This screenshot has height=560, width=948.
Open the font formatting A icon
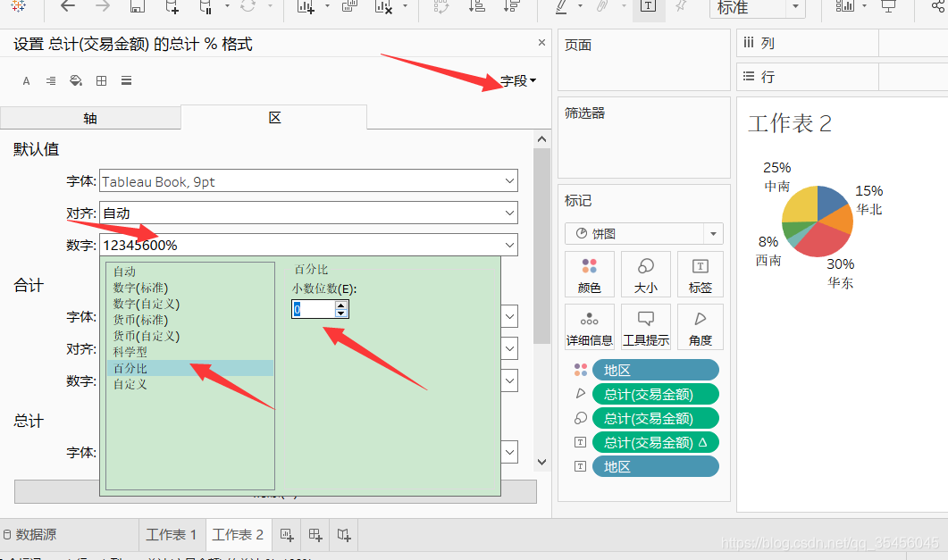tap(26, 81)
